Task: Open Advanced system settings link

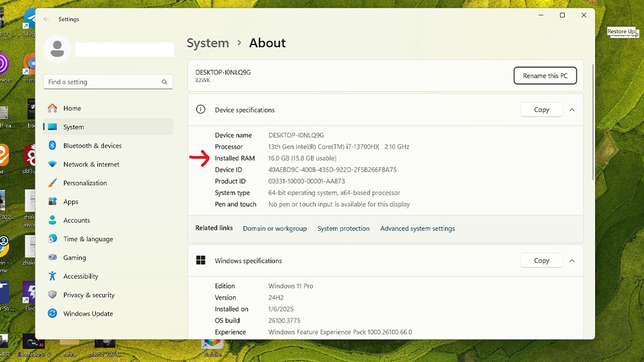Action: (417, 229)
